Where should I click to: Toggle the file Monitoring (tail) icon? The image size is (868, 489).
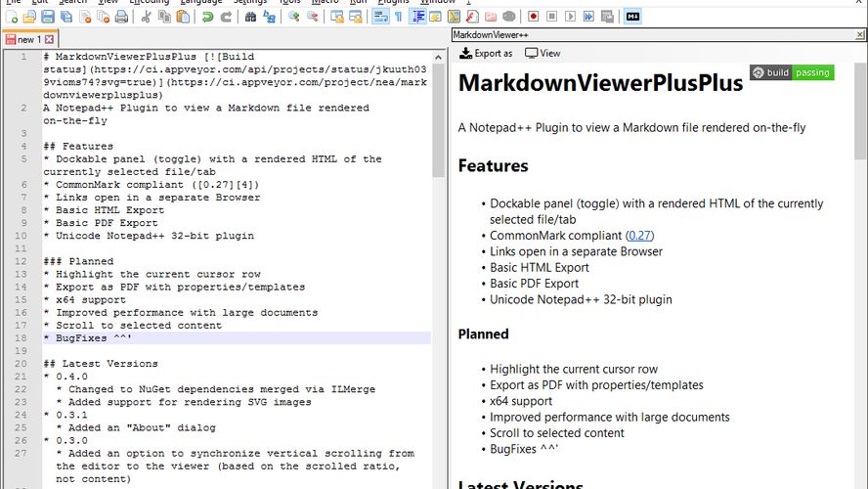coord(508,17)
